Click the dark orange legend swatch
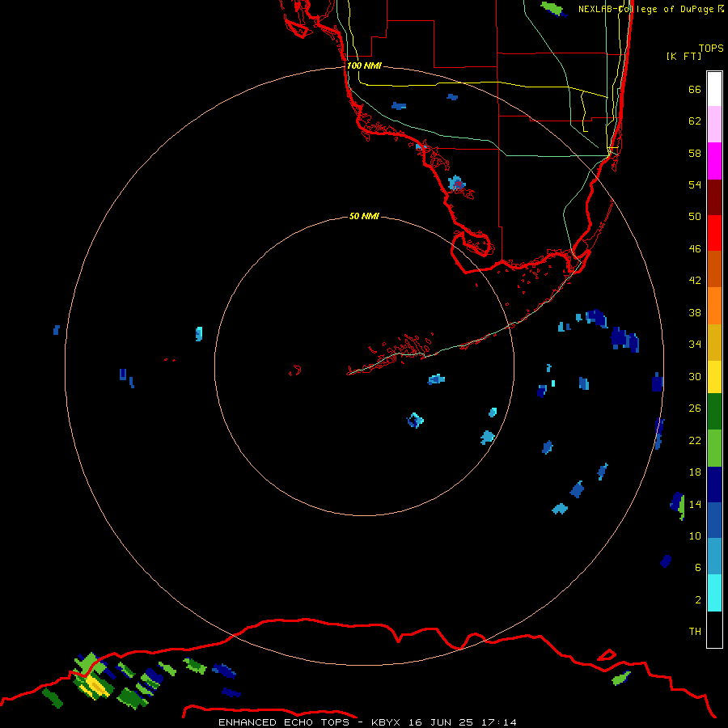728x728 pixels. pyautogui.click(x=714, y=269)
